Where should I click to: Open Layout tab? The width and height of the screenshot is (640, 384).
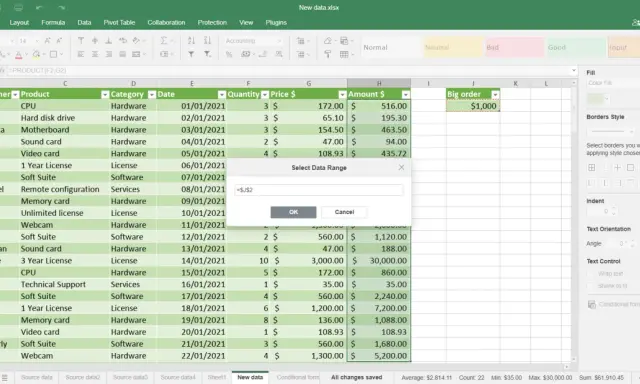tap(19, 22)
